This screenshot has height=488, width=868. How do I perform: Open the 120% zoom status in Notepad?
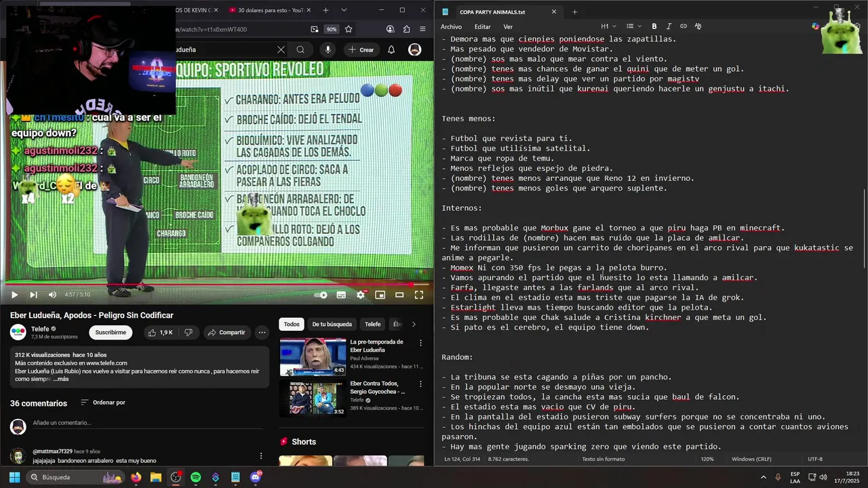coord(707,459)
